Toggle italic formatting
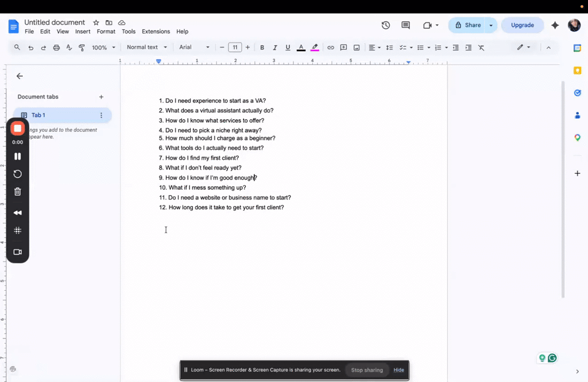The height and width of the screenshot is (382, 588). pyautogui.click(x=275, y=48)
